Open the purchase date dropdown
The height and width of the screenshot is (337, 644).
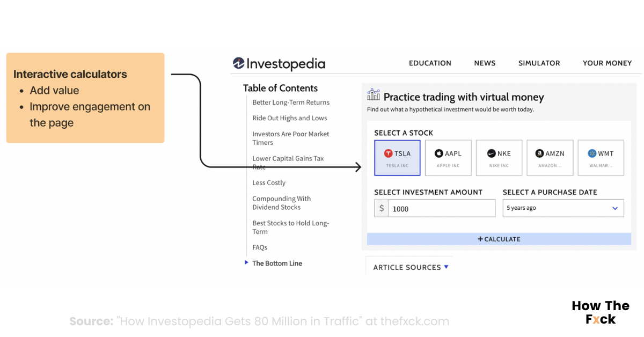[563, 208]
